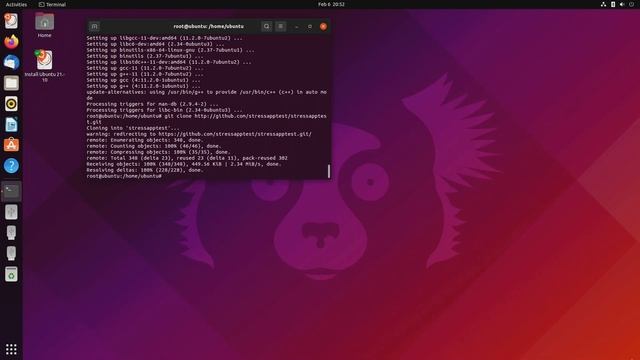Image resolution: width=640 pixels, height=360 pixels.
Task: Open the Files manager in the dock
Action: coord(11,83)
